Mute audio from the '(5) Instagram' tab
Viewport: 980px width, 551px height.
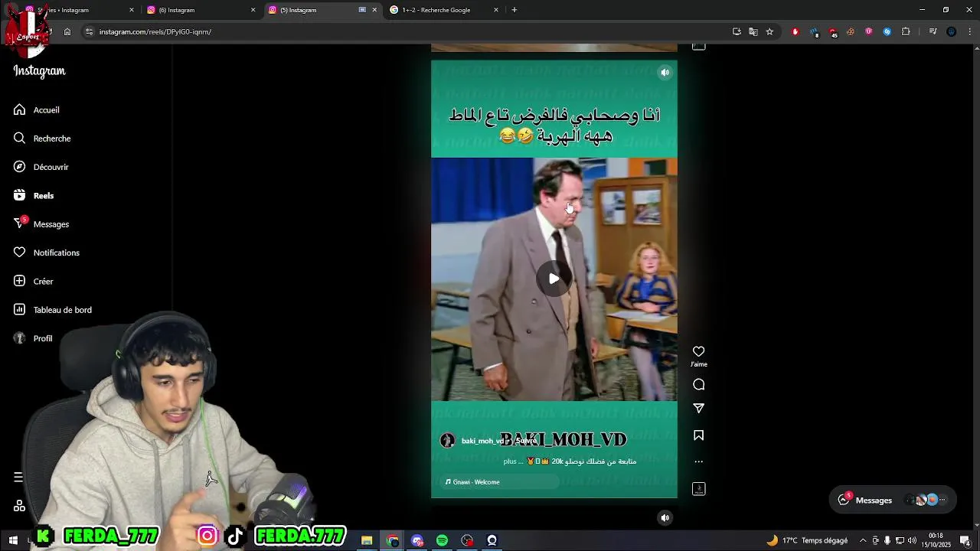[363, 10]
